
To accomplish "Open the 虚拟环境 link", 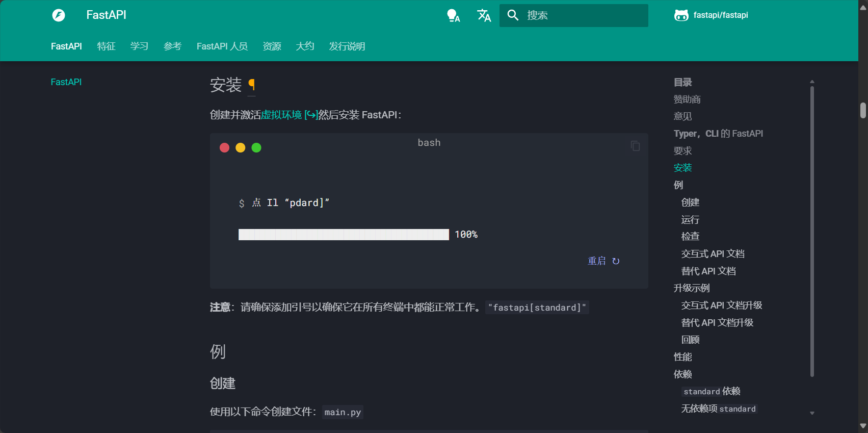I will pos(290,115).
